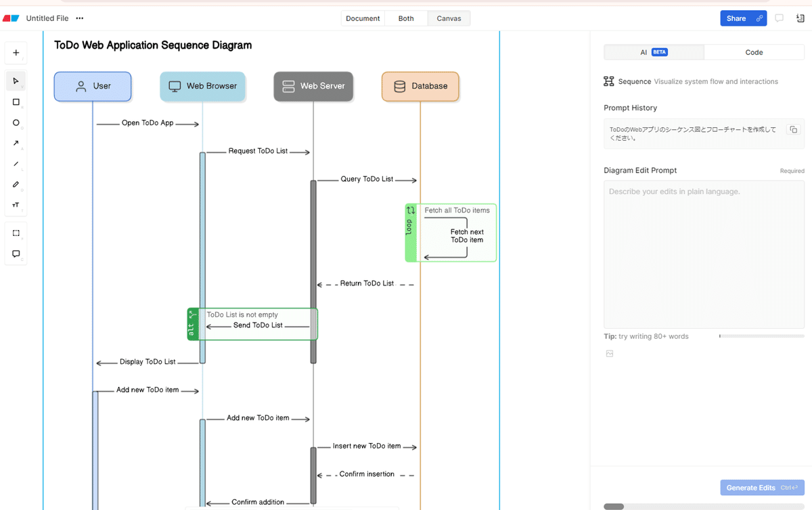Click the Database cylinder icon
812x510 pixels.
pos(399,86)
